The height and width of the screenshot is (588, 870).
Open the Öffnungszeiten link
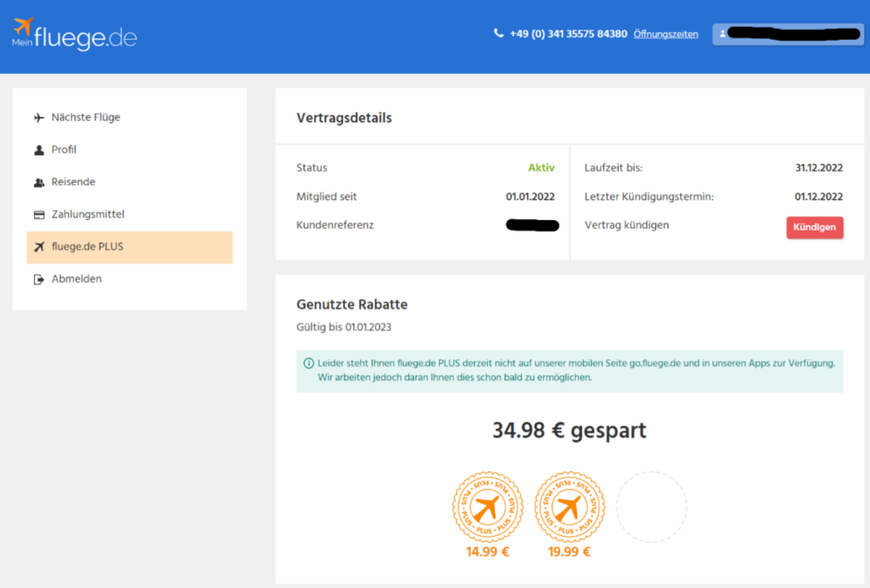[x=666, y=34]
